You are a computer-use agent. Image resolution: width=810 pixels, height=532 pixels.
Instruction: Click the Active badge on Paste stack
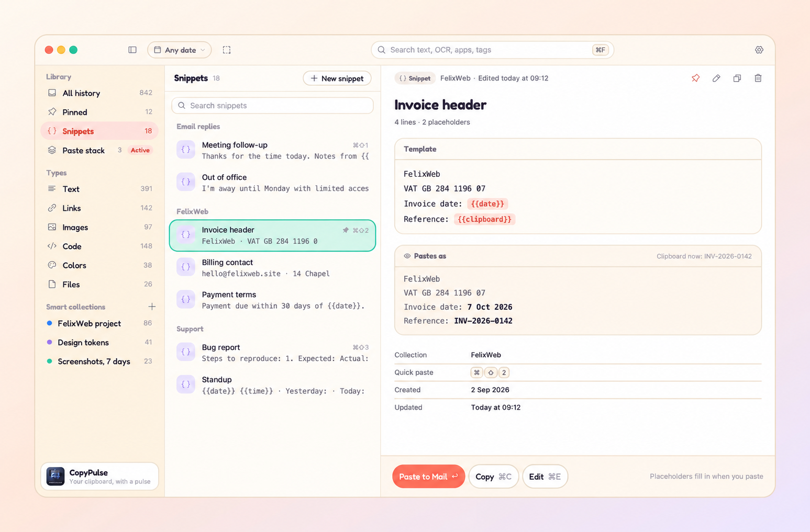(x=140, y=150)
